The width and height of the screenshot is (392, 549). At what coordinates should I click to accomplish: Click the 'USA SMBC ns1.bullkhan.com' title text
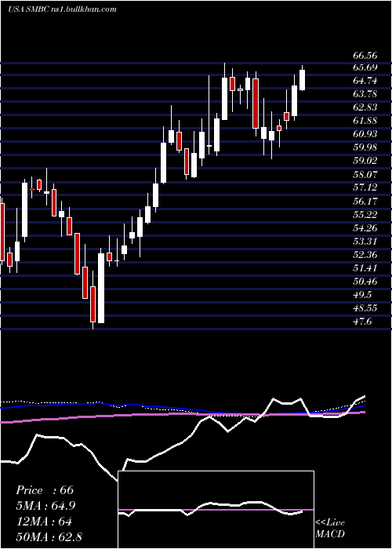tap(62, 9)
